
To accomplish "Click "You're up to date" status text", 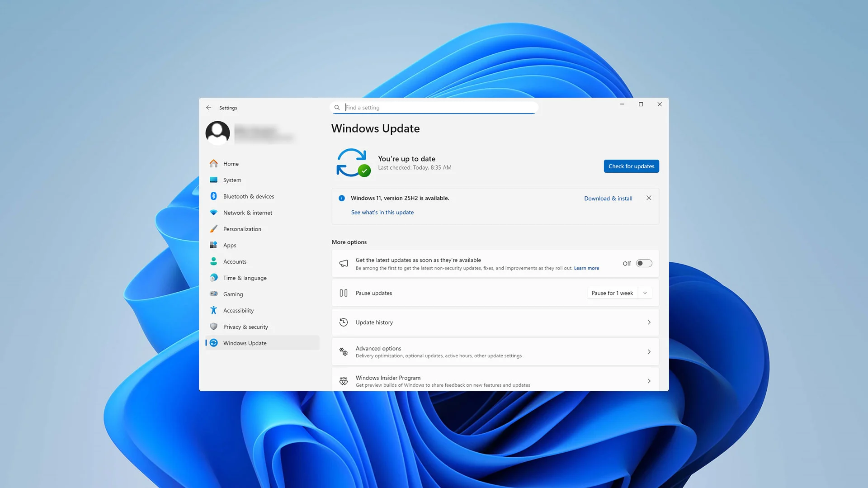I will 406,159.
